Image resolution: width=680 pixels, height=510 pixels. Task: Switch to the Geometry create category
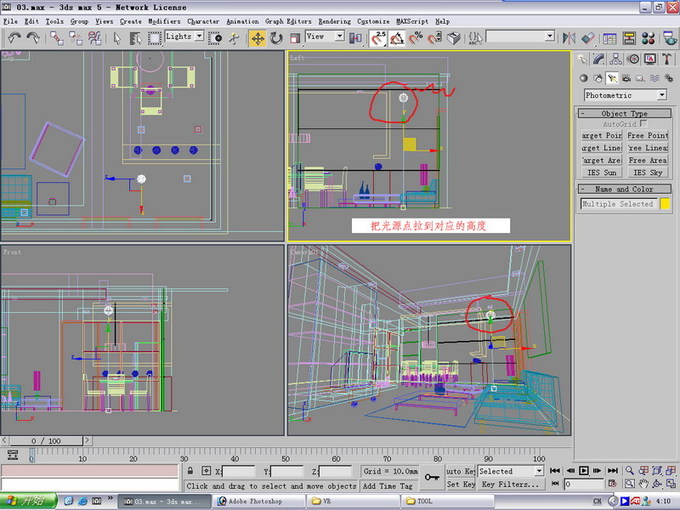[x=583, y=77]
